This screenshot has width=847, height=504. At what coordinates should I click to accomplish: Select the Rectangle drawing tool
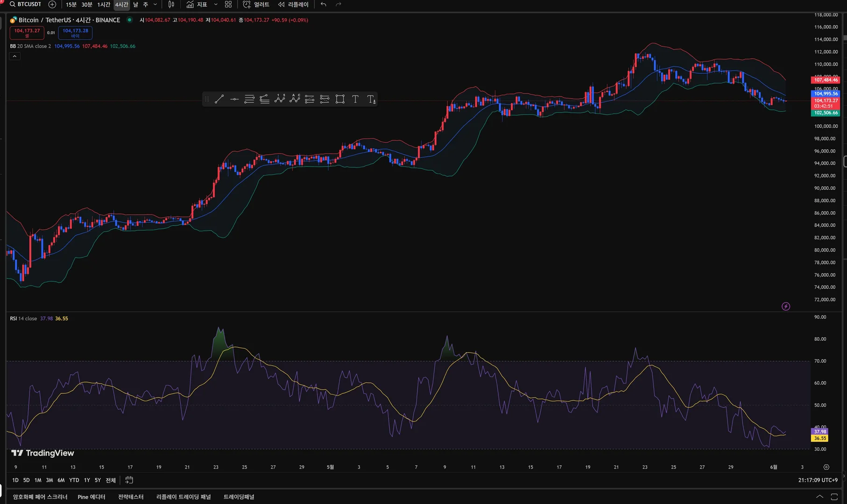(x=340, y=99)
